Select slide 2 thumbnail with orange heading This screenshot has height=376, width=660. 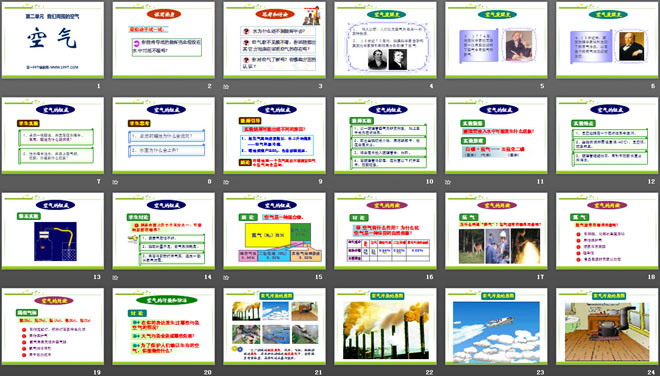(163, 40)
